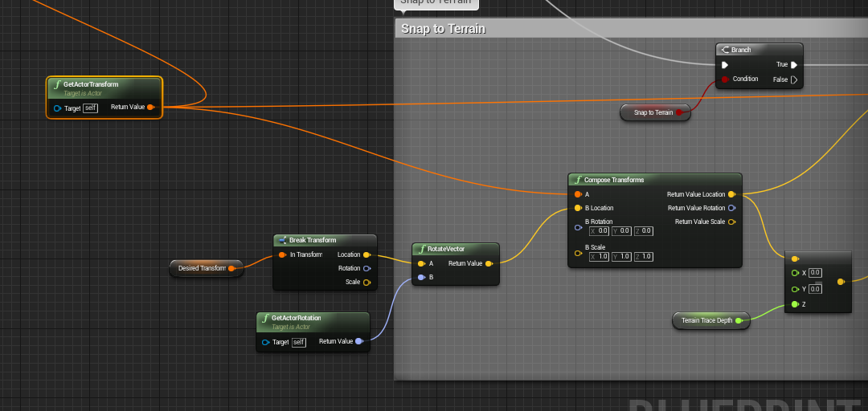Edit vector math node X value
Viewport: 868px width, 411px height.
click(x=815, y=273)
